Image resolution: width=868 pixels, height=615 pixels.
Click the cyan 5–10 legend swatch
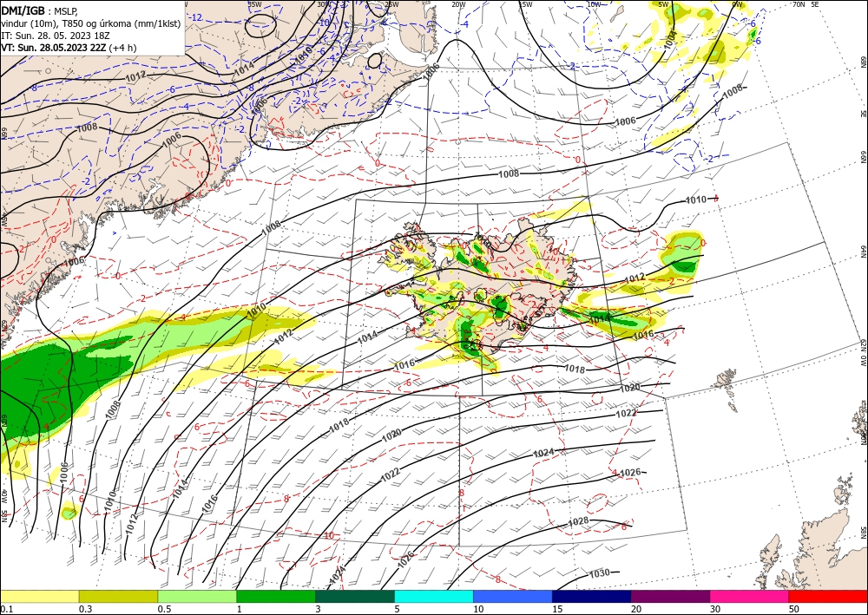coord(434,596)
